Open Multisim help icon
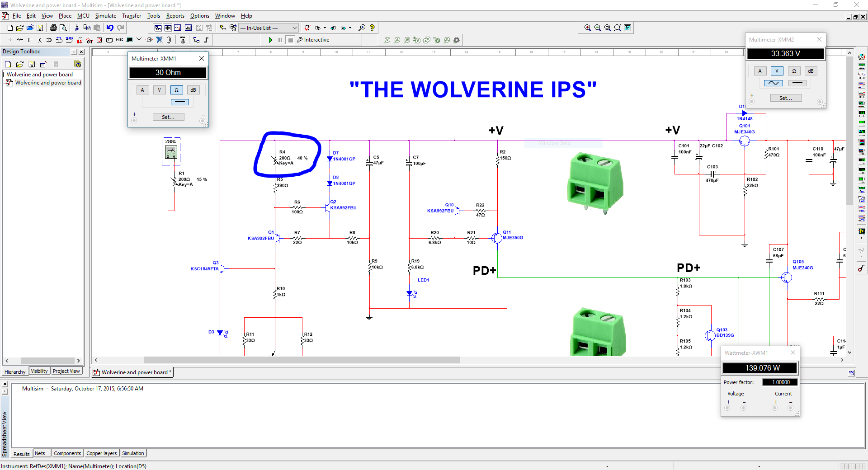Screen dimensions: 868x470 (372, 28)
